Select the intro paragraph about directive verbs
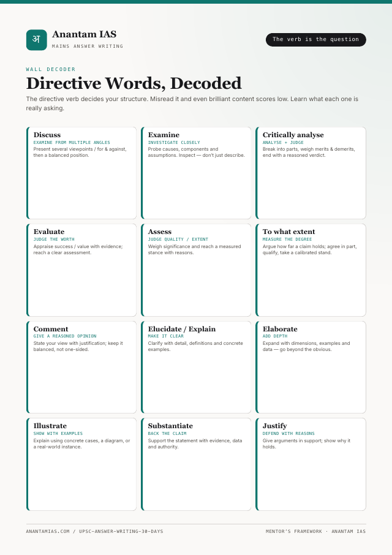Image resolution: width=392 pixels, height=555 pixels. coord(192,104)
